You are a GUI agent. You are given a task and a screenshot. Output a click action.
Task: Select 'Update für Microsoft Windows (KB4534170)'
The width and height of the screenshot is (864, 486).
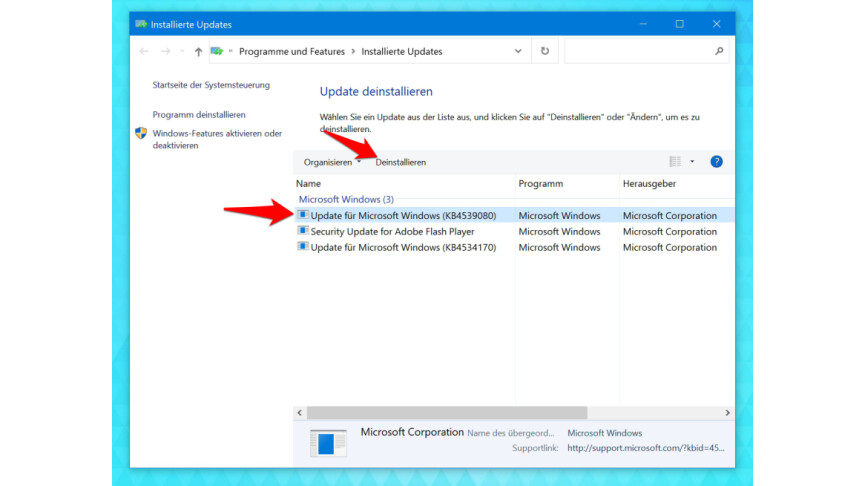[403, 247]
